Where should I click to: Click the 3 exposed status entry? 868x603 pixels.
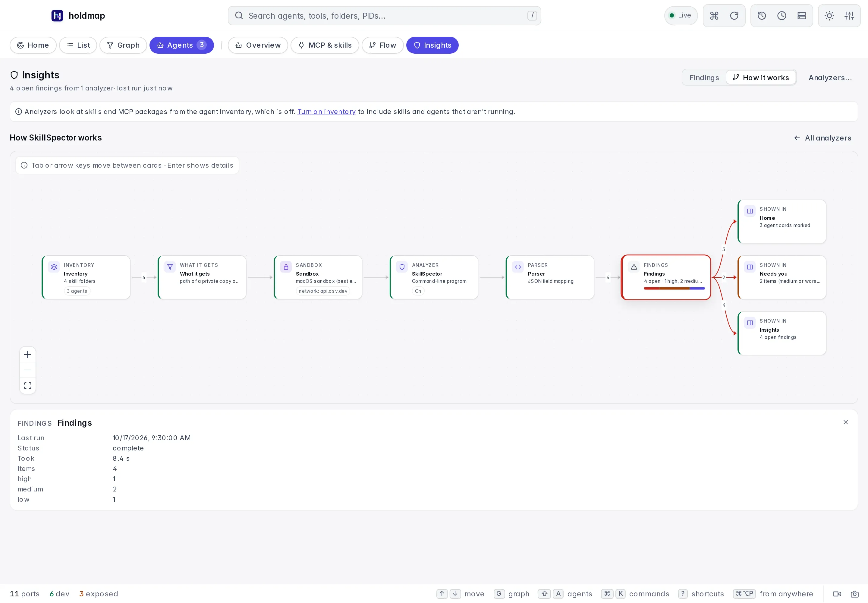(99, 594)
